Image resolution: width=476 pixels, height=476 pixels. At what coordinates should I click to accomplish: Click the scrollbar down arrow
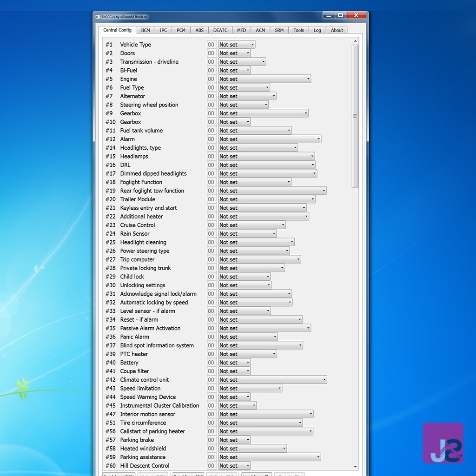356,467
